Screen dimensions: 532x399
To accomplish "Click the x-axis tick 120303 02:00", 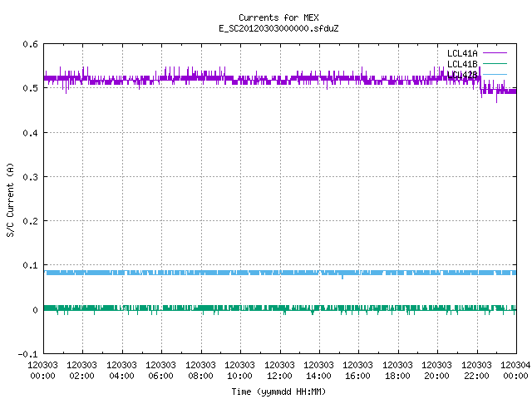I will [x=81, y=370].
